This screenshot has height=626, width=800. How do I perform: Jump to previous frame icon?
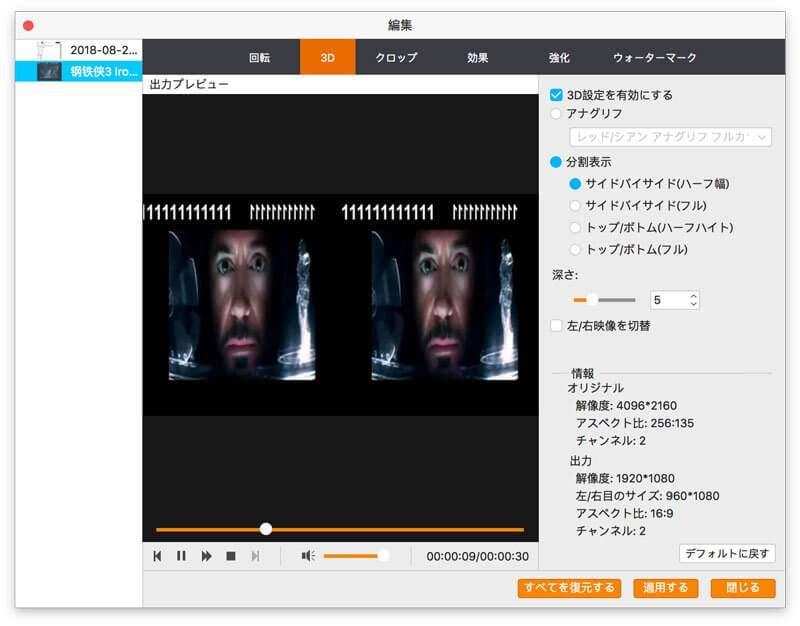coord(157,556)
